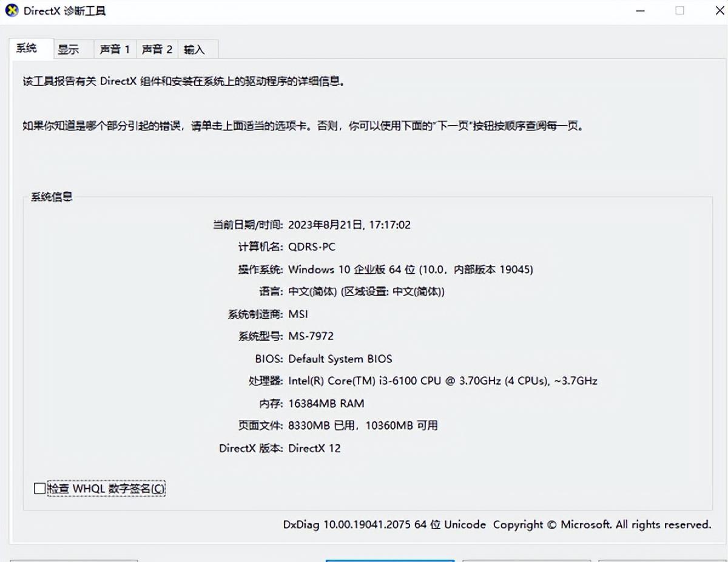Select the 声音 2 tab
Screen dimensions: 728x562
click(157, 49)
